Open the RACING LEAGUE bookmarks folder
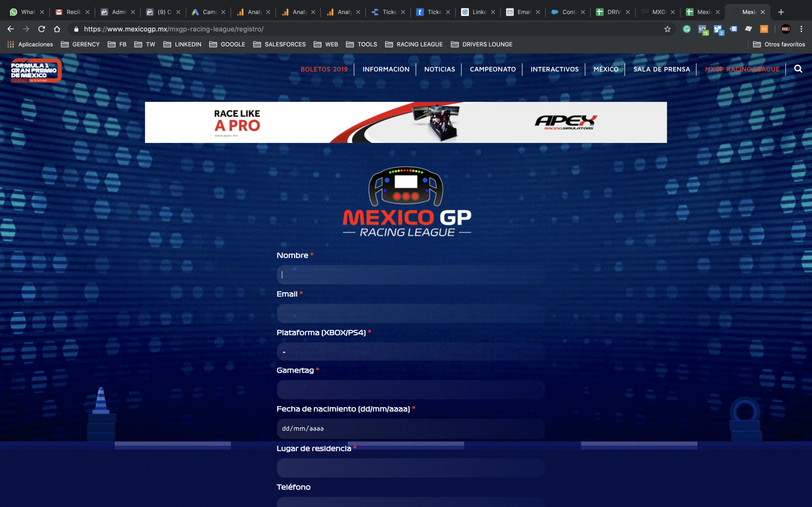Image resolution: width=812 pixels, height=507 pixels. [414, 44]
